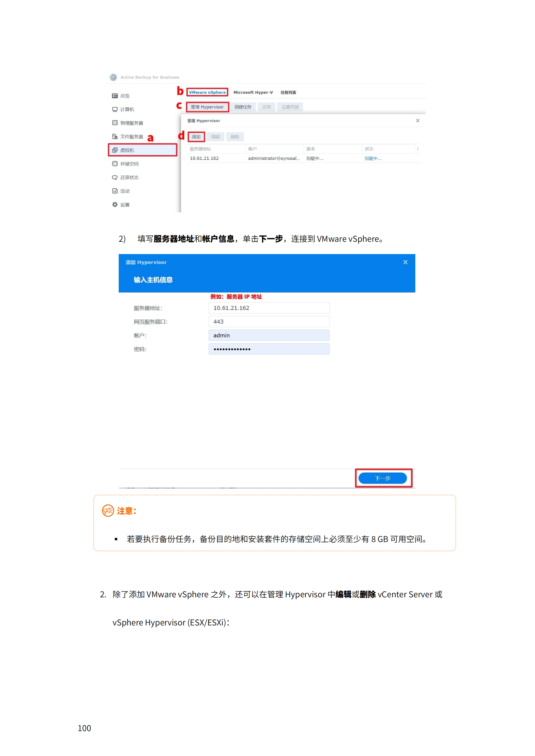Sort by the 版本 column header
This screenshot has height=756, width=535.
(333, 149)
